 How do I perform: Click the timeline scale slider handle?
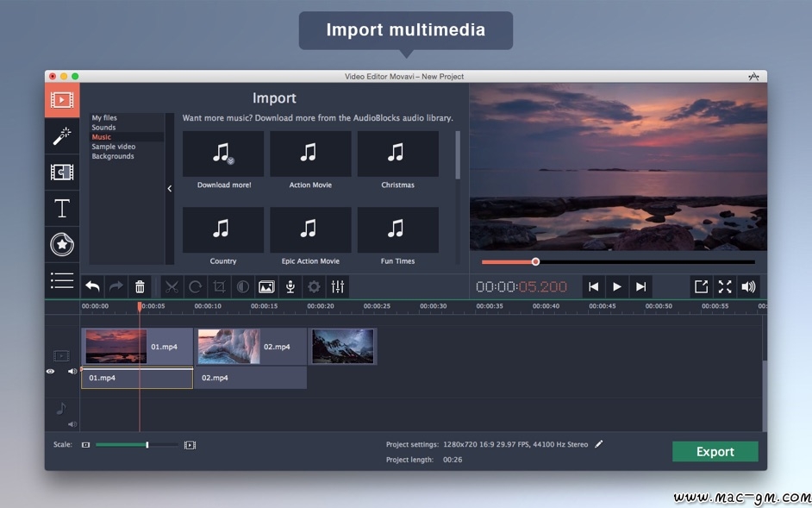tap(147, 445)
